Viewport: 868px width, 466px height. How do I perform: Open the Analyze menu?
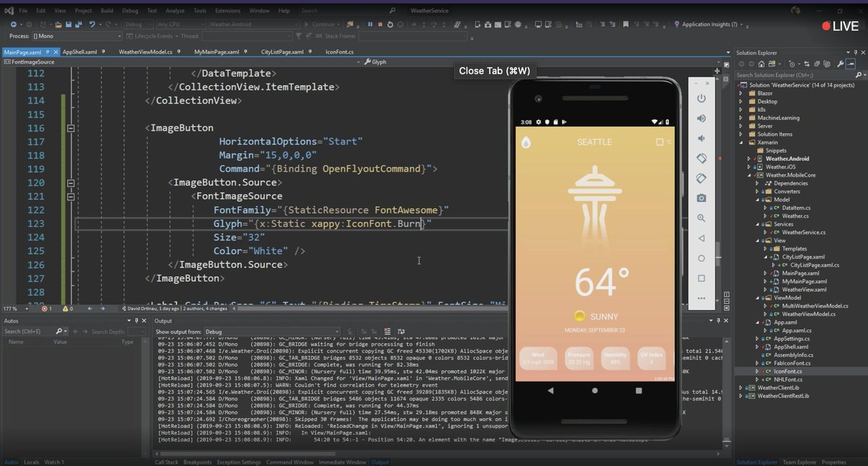(x=175, y=11)
